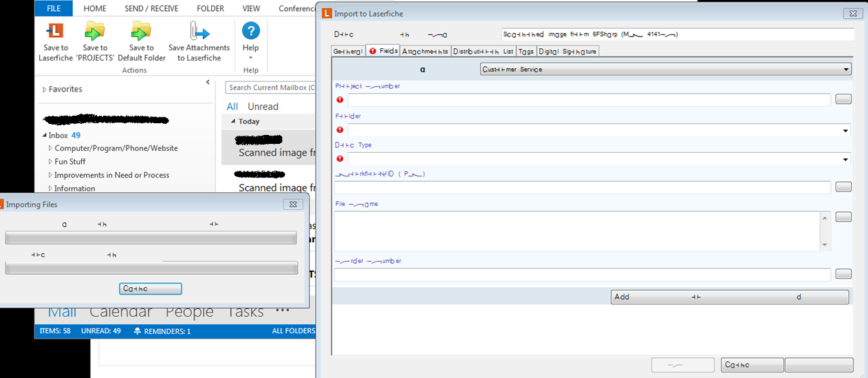868x378 pixels.
Task: Click the lower import progress bar
Action: (x=151, y=268)
